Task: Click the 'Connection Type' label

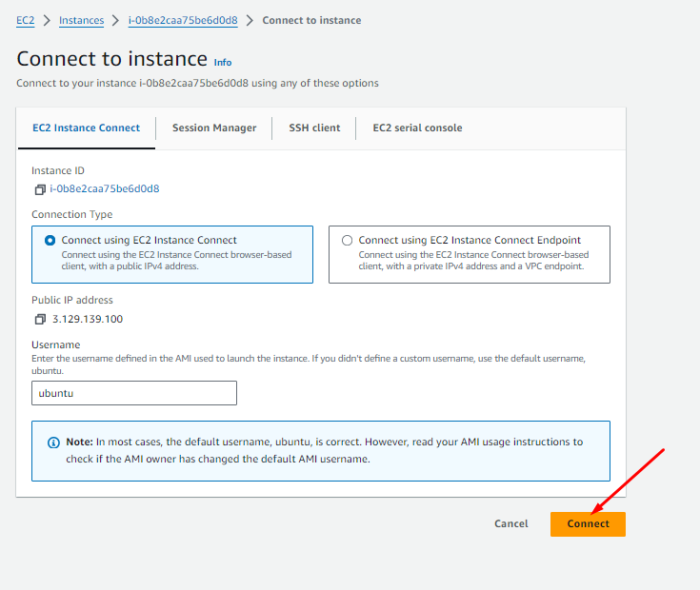Action: click(x=71, y=214)
